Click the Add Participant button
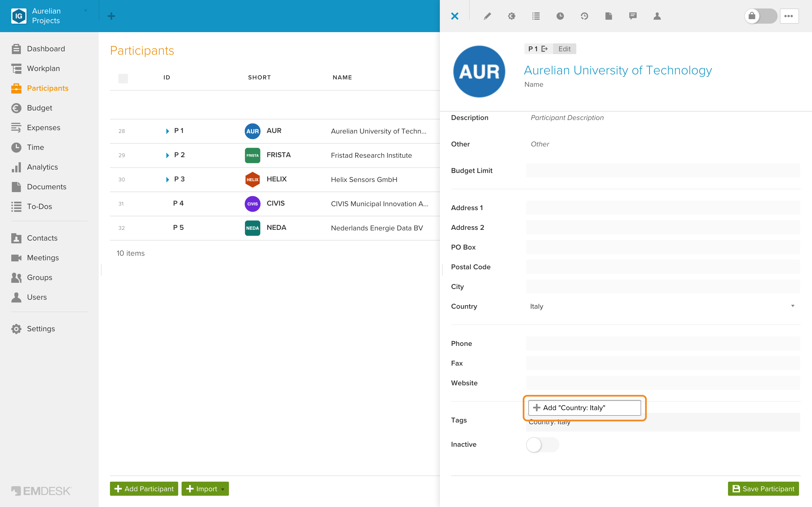This screenshot has height=507, width=812. pyautogui.click(x=144, y=489)
